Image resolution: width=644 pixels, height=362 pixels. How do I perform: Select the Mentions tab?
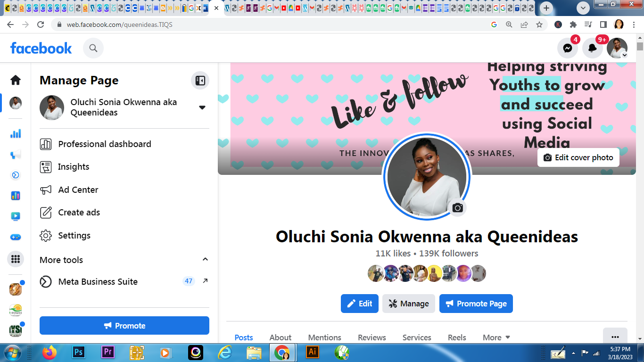325,337
